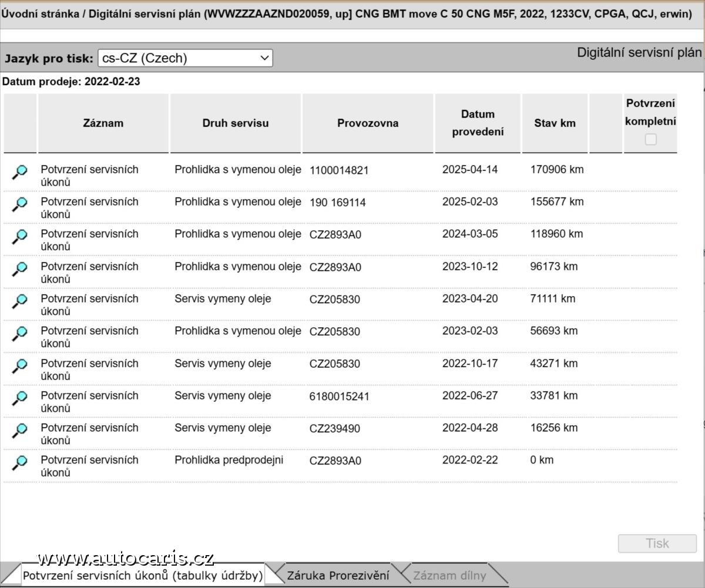The width and height of the screenshot is (705, 588).
Task: Open the Jazyk pro tisk language dropdown
Action: [x=185, y=58]
